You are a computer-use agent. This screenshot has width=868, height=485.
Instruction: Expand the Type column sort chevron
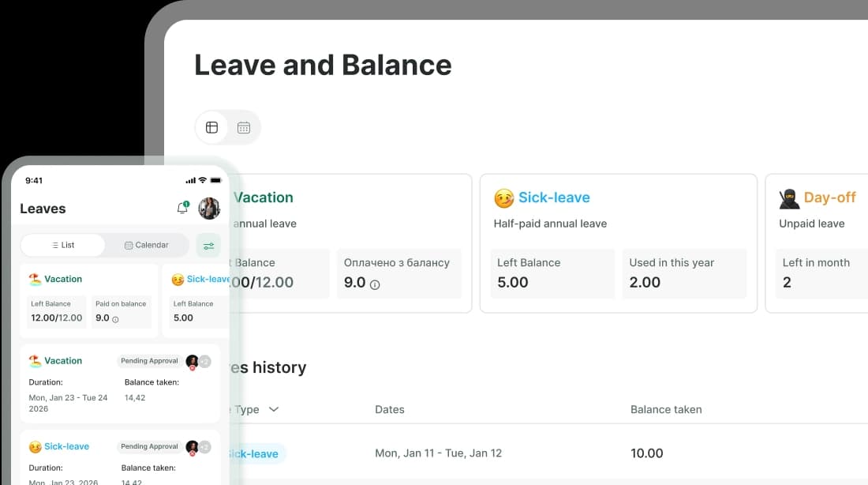pos(274,409)
